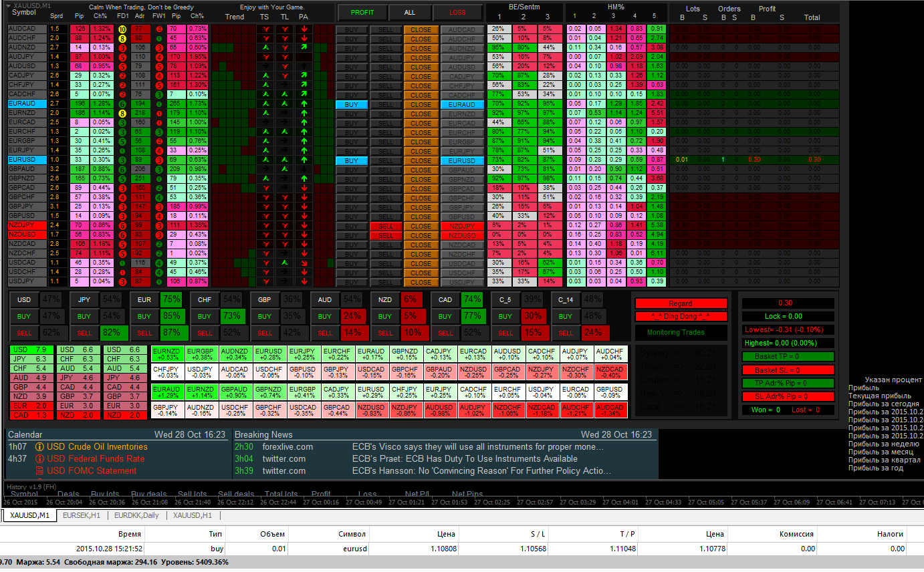Click the red SELL button in NZDJPY row
This screenshot has height=572, width=924.
[386, 227]
